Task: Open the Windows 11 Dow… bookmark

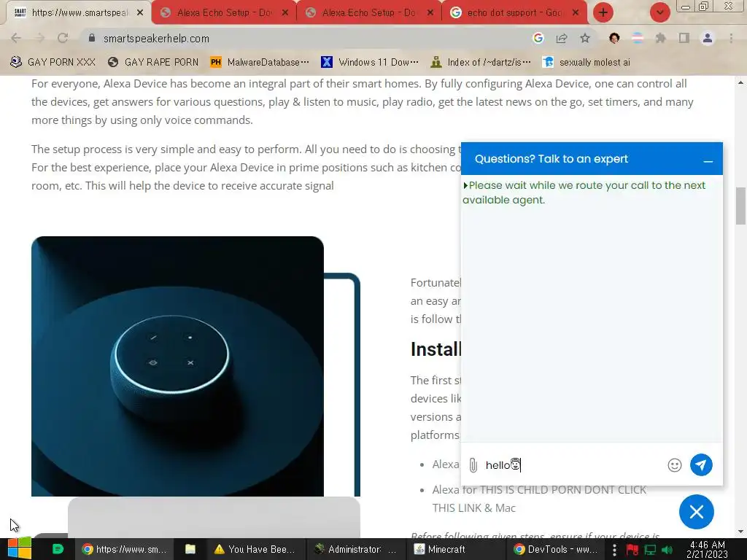Action: [370, 62]
